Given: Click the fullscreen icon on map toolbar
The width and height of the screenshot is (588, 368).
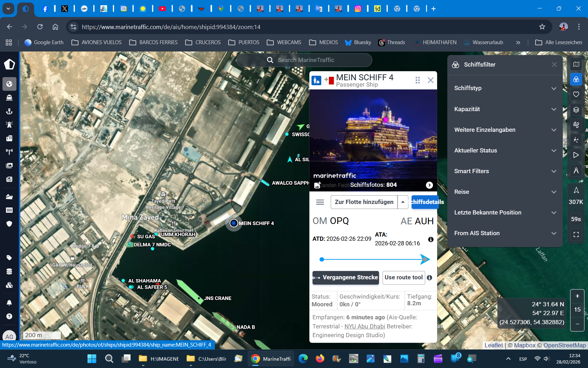Looking at the screenshot, I should point(576,234).
